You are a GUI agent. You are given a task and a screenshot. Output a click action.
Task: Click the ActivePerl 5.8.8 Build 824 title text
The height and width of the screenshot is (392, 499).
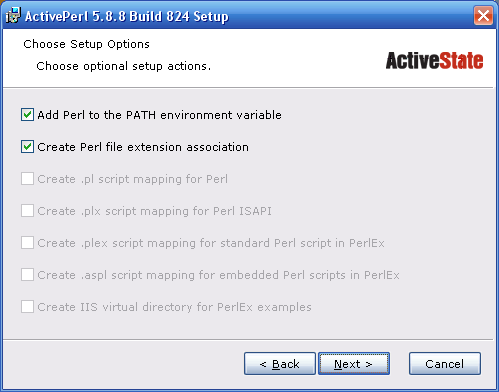[127, 16]
